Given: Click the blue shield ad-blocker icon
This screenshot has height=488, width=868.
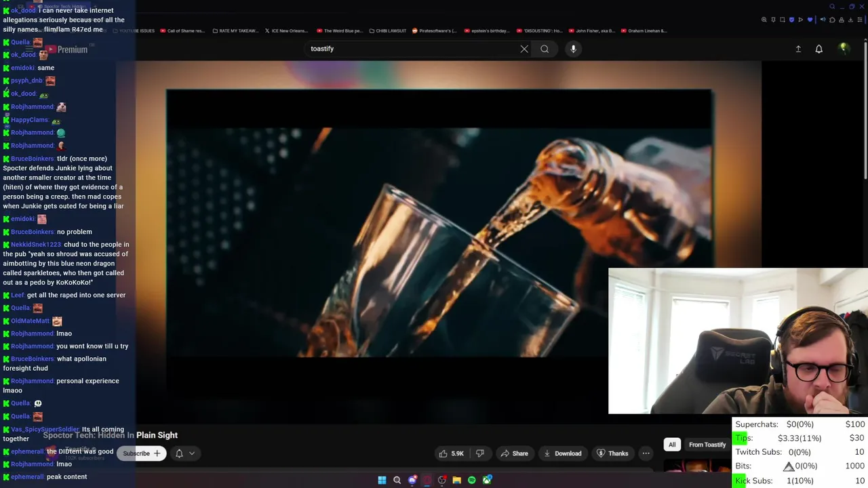Looking at the screenshot, I should (791, 20).
